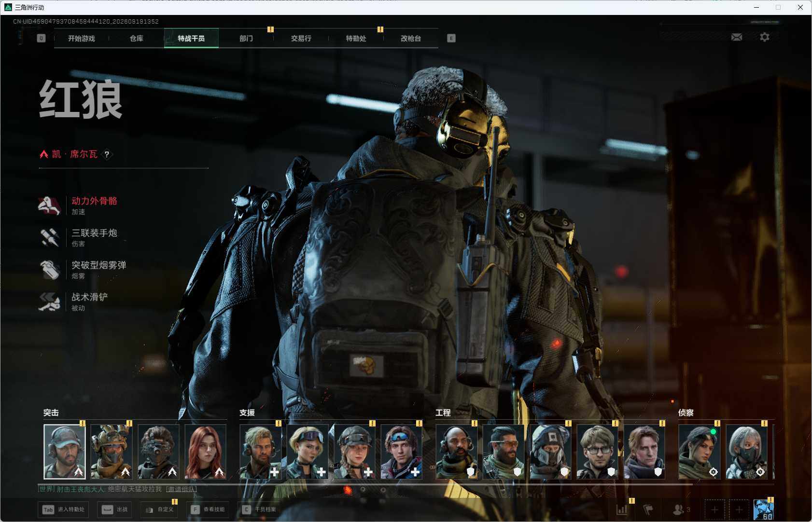Open the friends list icon showing 3
This screenshot has width=812, height=522.
tap(681, 509)
